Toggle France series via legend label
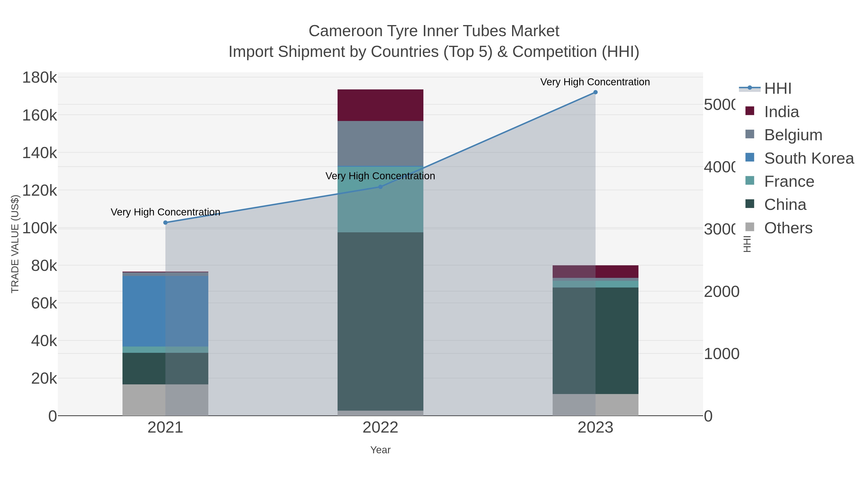Viewport: 868px width, 488px height. pyautogui.click(x=789, y=181)
